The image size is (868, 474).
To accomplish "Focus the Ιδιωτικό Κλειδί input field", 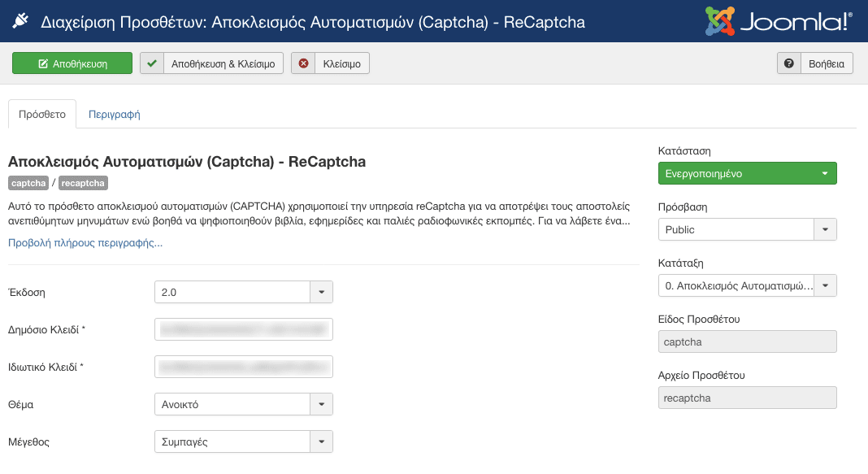I will click(x=244, y=367).
